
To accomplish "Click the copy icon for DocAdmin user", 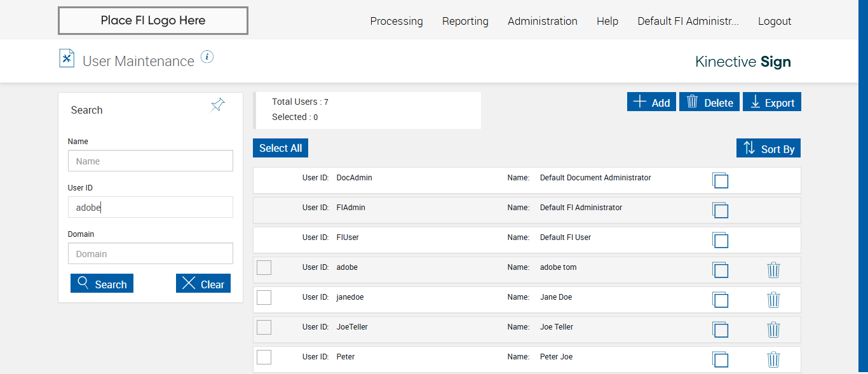I will click(720, 180).
